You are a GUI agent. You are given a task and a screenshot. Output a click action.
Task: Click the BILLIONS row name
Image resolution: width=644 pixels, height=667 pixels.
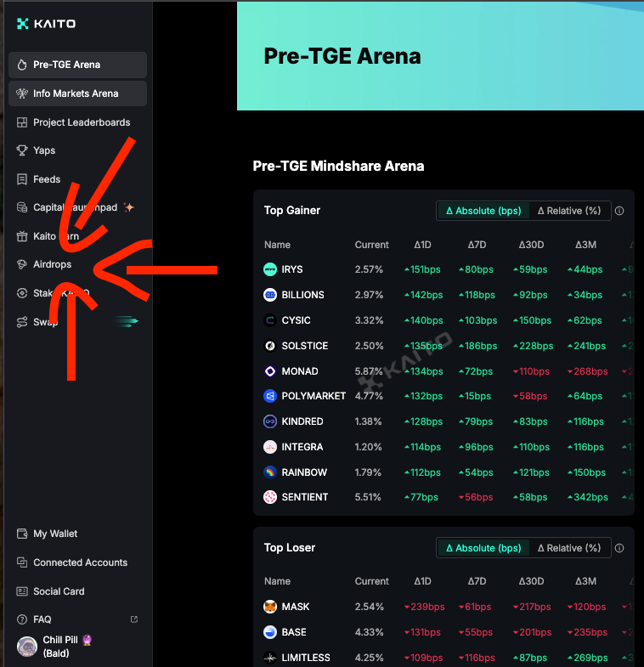(x=302, y=295)
